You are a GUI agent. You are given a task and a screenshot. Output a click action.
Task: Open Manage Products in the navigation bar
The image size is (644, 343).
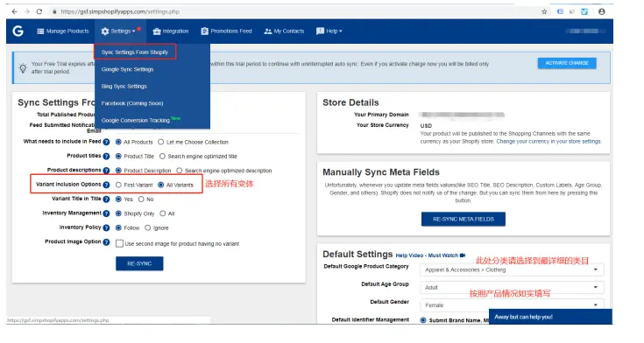[63, 31]
